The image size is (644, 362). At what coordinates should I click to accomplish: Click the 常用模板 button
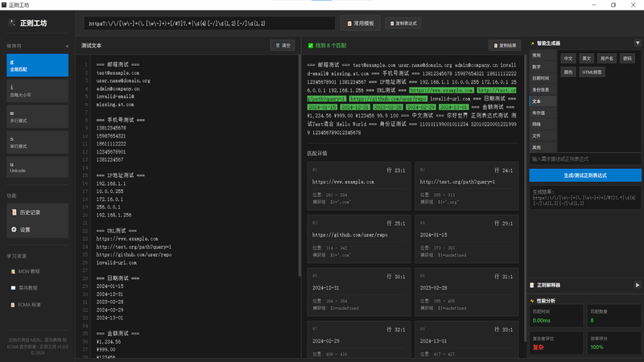point(360,23)
